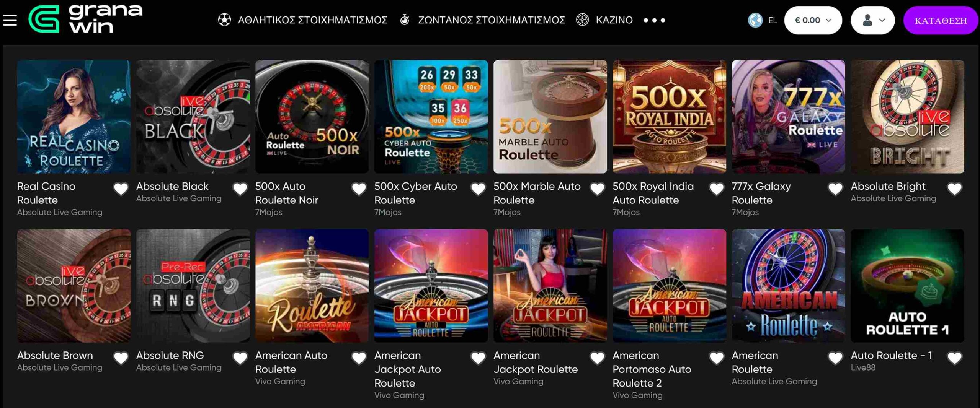The image size is (980, 408).
Task: Click the casino chip icon
Action: (x=583, y=20)
